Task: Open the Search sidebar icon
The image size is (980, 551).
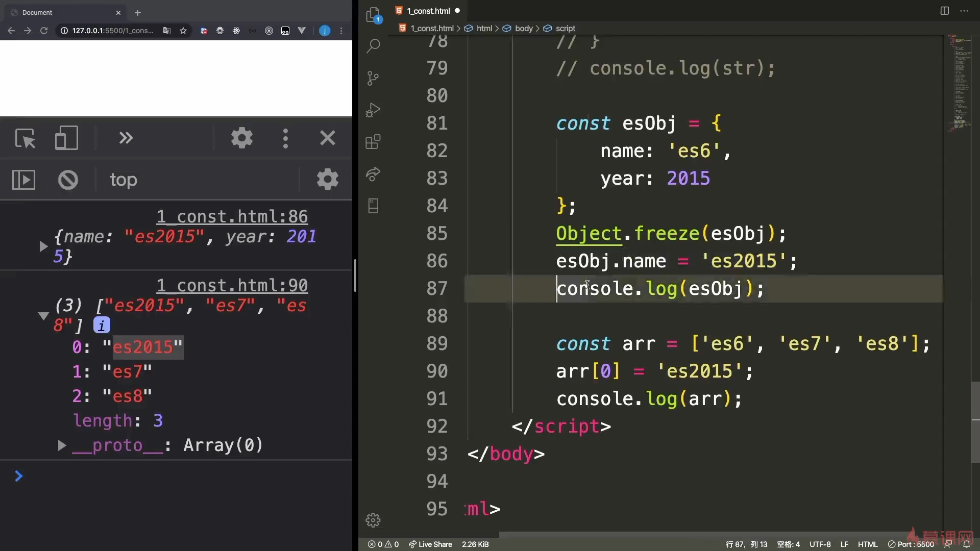Action: (373, 46)
